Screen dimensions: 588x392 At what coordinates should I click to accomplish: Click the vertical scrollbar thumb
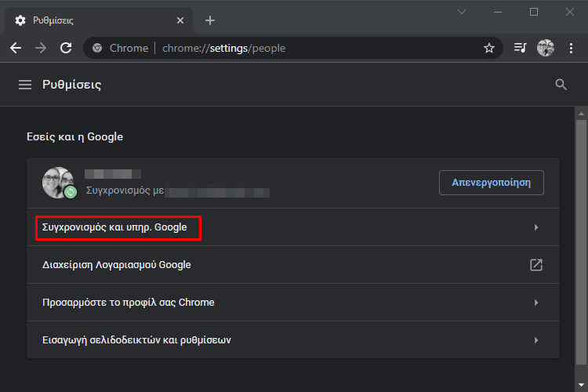pos(581,242)
